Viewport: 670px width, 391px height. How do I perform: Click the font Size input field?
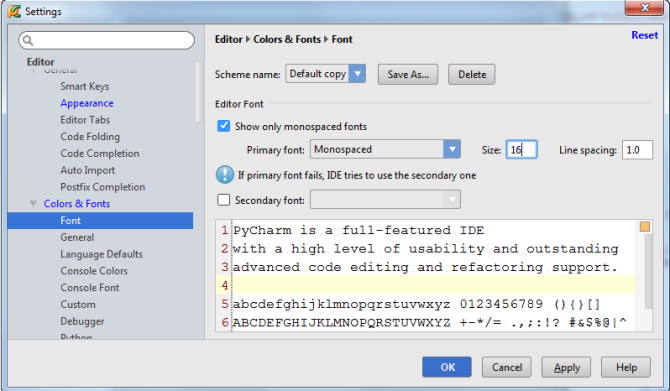pyautogui.click(x=521, y=150)
